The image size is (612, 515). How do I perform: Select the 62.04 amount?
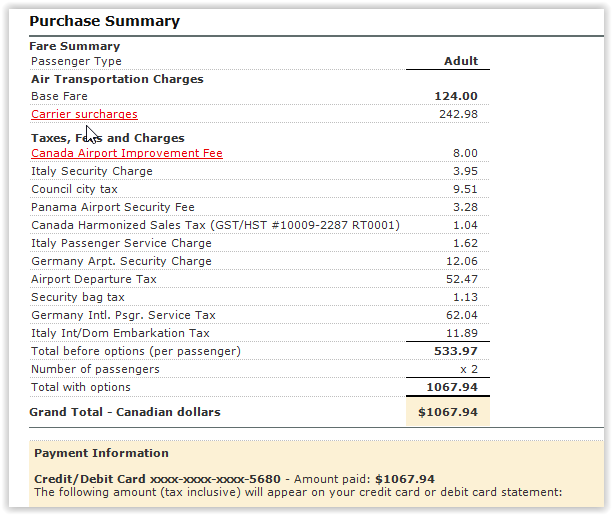[x=462, y=315]
